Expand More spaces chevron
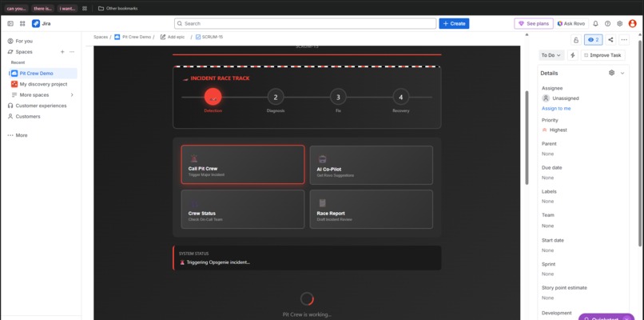644x320 pixels. [x=72, y=95]
